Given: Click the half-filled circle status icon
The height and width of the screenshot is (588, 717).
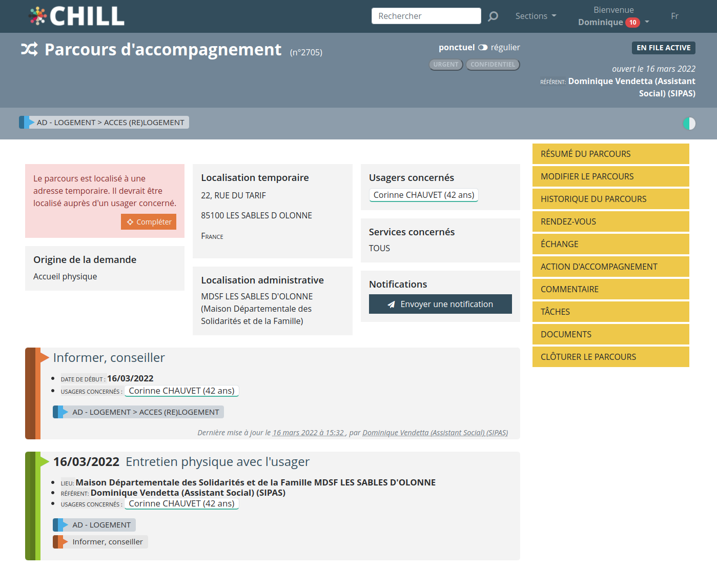Looking at the screenshot, I should 689,124.
